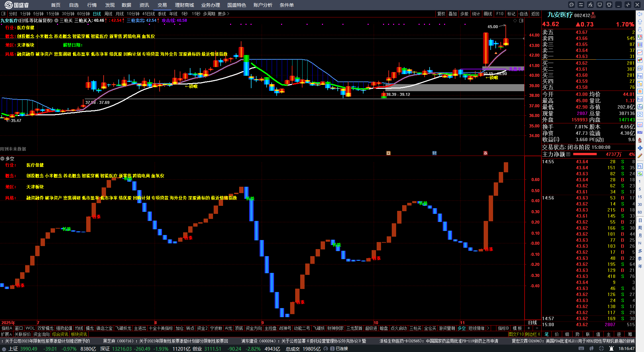Click the 返回 back button
The image size is (644, 352).
[535, 14]
